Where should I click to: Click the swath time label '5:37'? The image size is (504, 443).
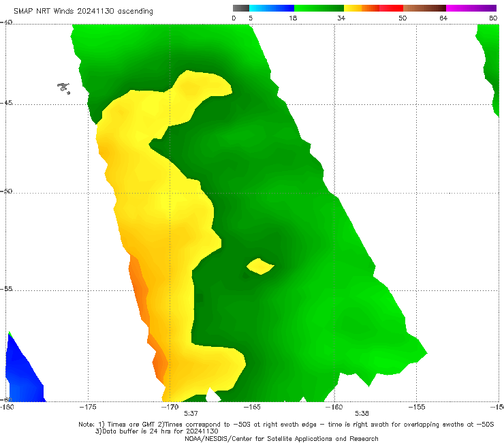coord(191,414)
